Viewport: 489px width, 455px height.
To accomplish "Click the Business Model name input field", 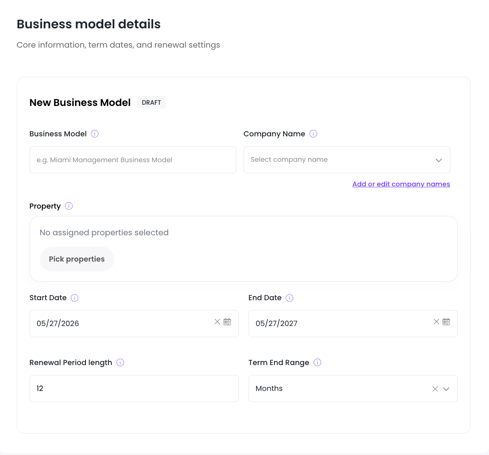I will [133, 160].
